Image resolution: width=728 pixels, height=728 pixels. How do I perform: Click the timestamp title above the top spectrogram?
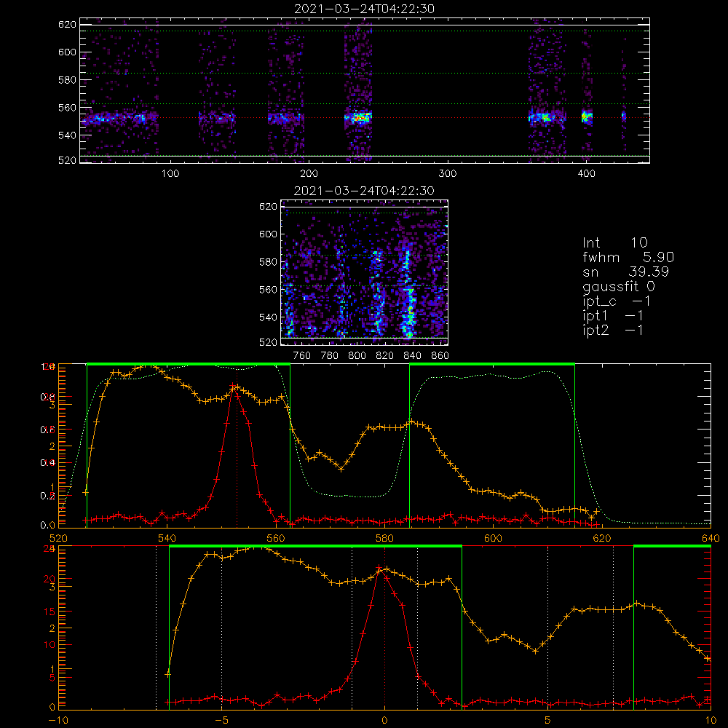[x=364, y=9]
